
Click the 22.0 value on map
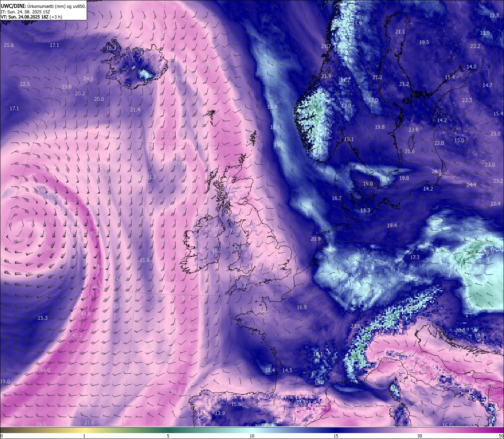439,143
